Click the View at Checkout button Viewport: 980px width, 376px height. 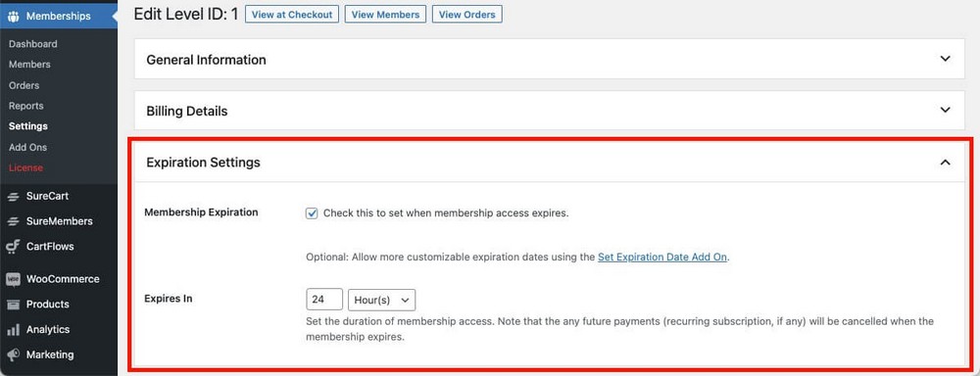click(x=292, y=15)
